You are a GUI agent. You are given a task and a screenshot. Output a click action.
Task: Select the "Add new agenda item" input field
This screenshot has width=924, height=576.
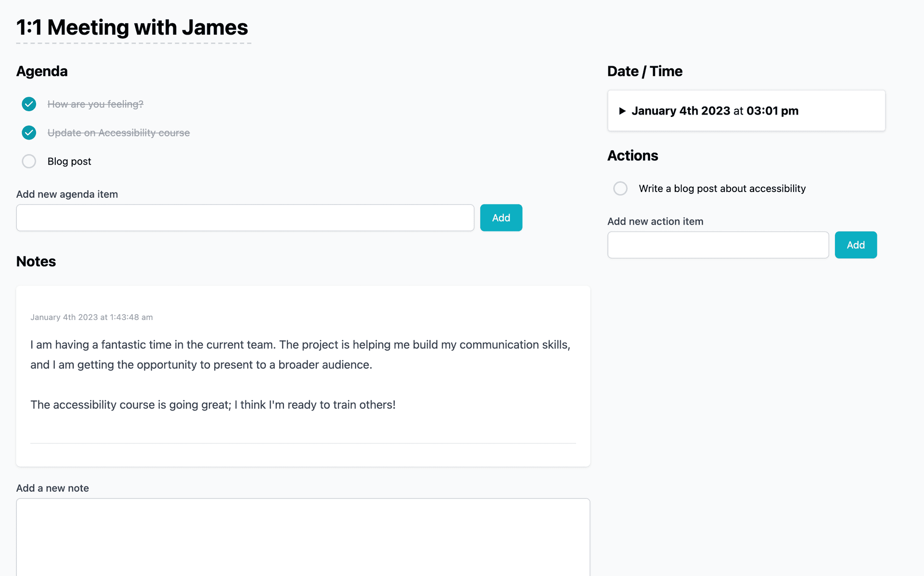pos(245,218)
